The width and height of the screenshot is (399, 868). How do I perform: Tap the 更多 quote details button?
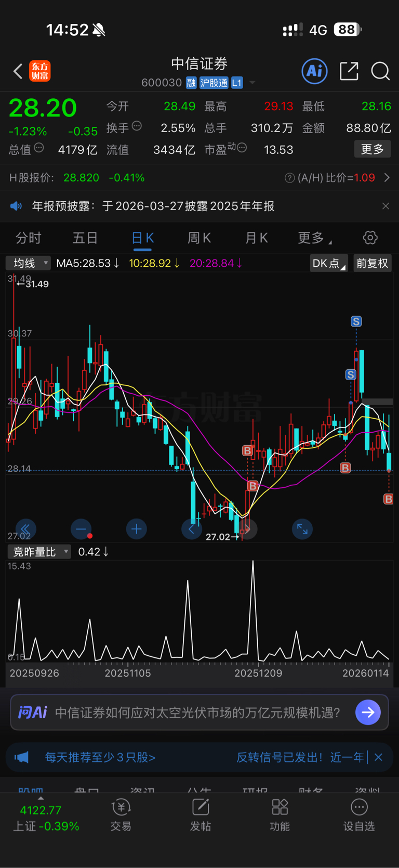point(373,149)
